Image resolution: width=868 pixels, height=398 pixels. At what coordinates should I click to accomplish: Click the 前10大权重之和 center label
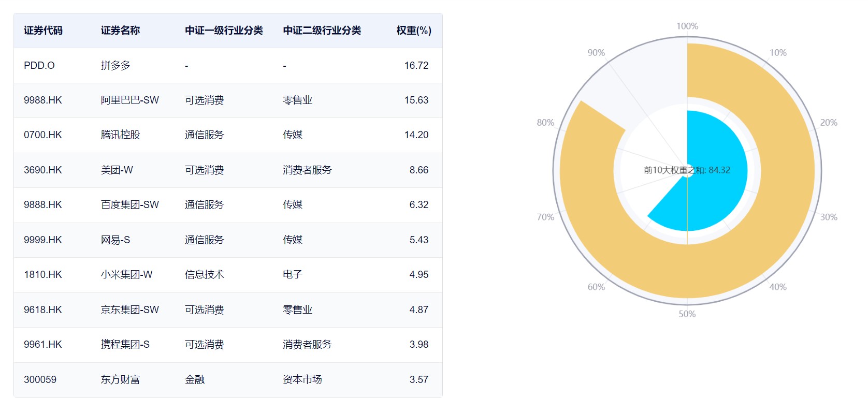coord(687,170)
